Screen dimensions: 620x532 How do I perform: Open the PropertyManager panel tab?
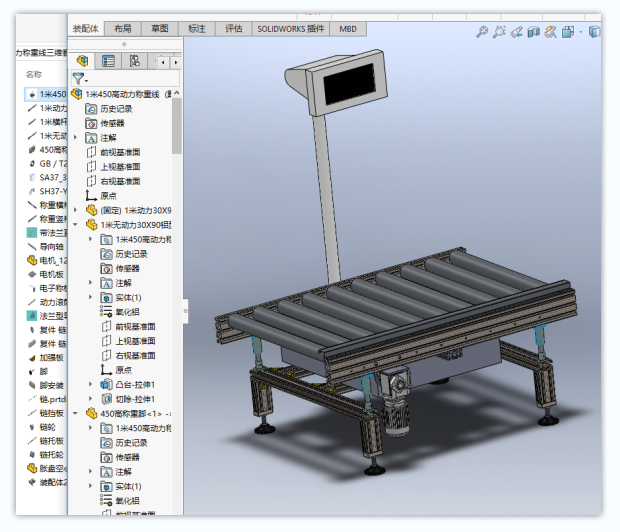tap(108, 61)
